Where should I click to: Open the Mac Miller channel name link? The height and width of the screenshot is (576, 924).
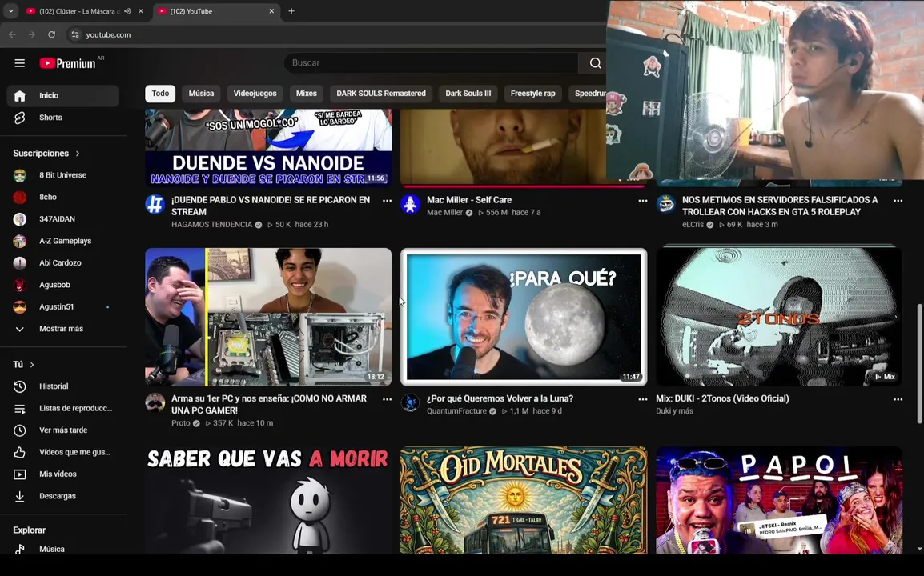pyautogui.click(x=445, y=213)
